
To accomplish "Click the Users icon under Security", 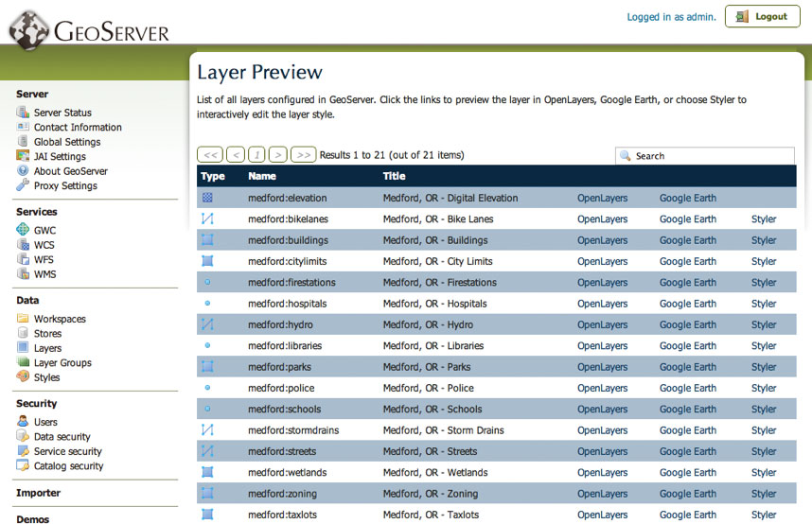I will coord(23,422).
